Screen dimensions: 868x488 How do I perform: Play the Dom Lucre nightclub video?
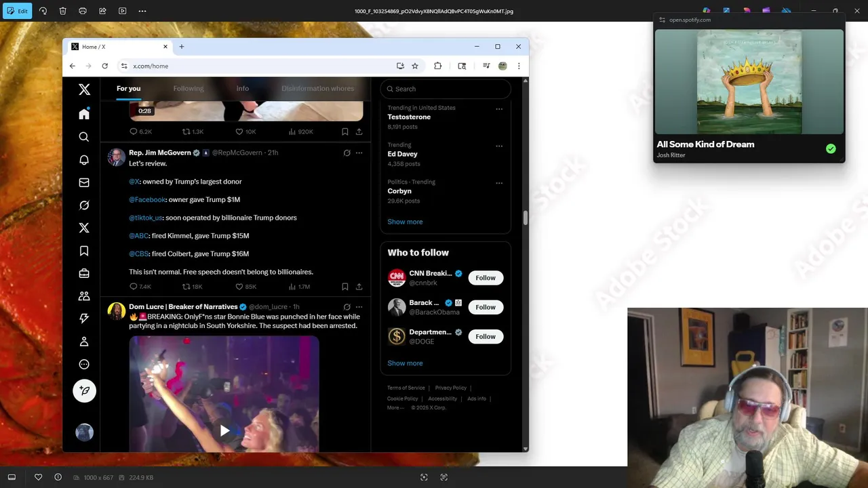point(224,430)
